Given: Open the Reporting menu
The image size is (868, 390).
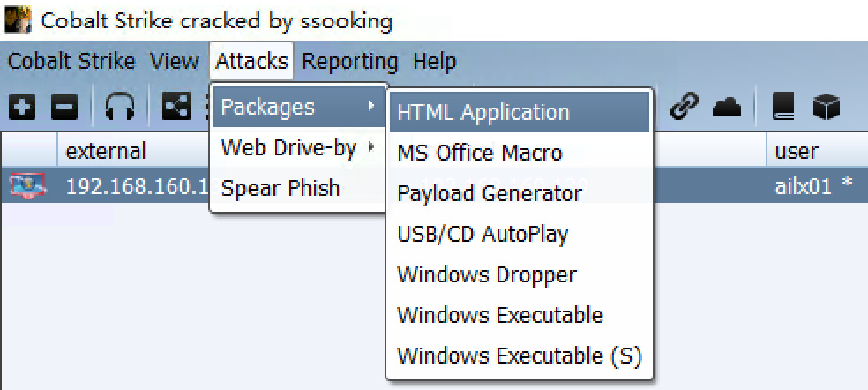Looking at the screenshot, I should click(349, 62).
